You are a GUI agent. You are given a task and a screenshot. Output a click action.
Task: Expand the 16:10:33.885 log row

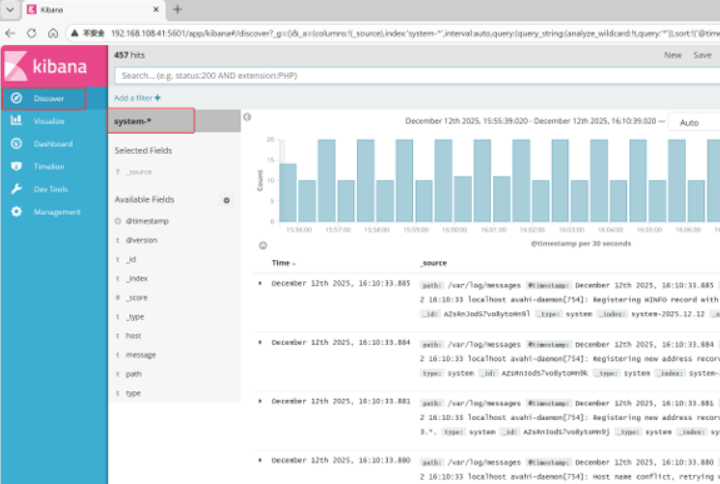[260, 283]
